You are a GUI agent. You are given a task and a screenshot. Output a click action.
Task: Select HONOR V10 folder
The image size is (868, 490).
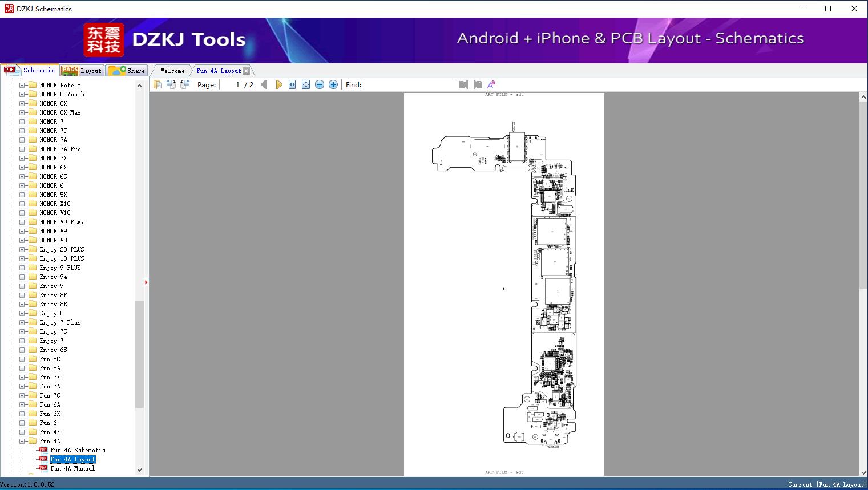55,213
